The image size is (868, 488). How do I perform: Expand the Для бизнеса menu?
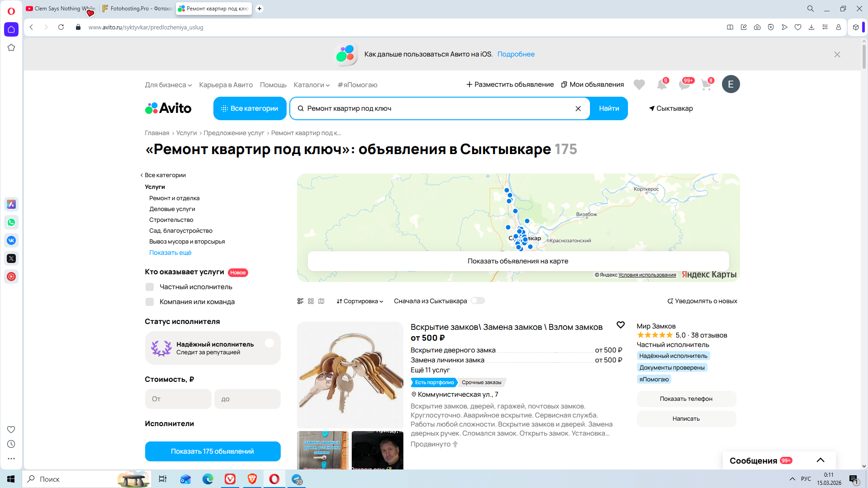168,85
